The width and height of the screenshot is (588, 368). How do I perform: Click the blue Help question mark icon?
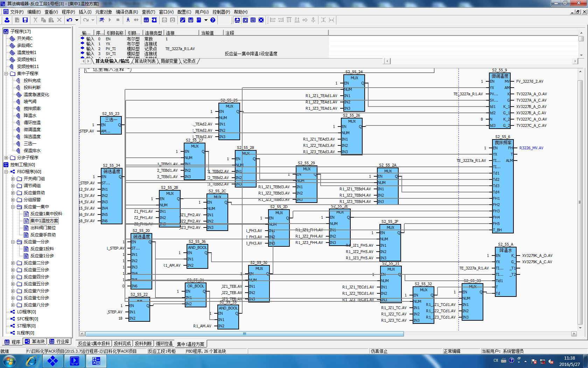213,20
